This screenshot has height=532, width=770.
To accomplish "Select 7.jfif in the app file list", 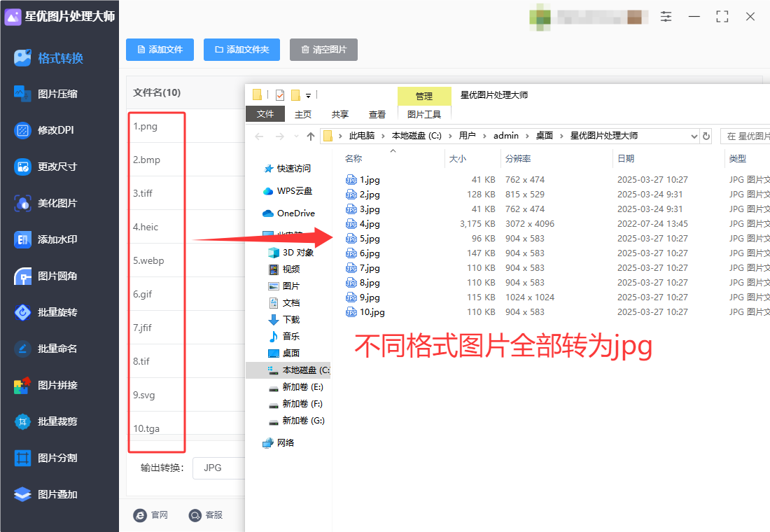I will (x=142, y=328).
